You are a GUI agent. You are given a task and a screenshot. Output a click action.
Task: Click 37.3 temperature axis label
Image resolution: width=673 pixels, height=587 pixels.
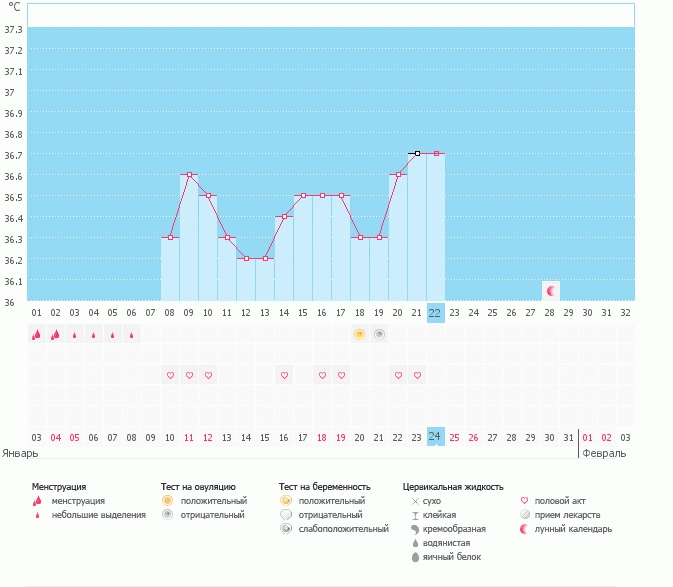[x=13, y=29]
